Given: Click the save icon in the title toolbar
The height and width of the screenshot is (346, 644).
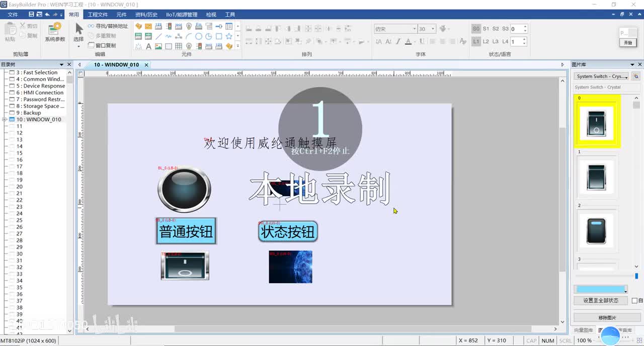Looking at the screenshot, I should coord(31,15).
